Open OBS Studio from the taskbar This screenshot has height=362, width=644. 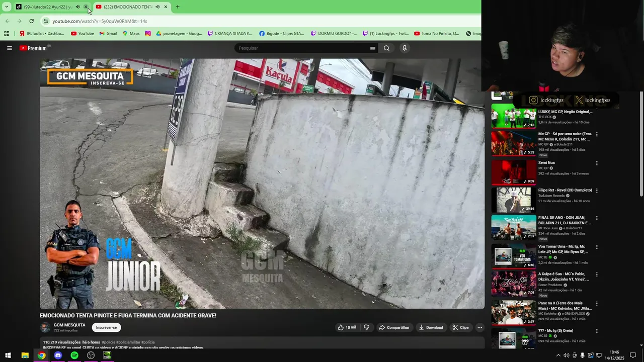coord(91,355)
